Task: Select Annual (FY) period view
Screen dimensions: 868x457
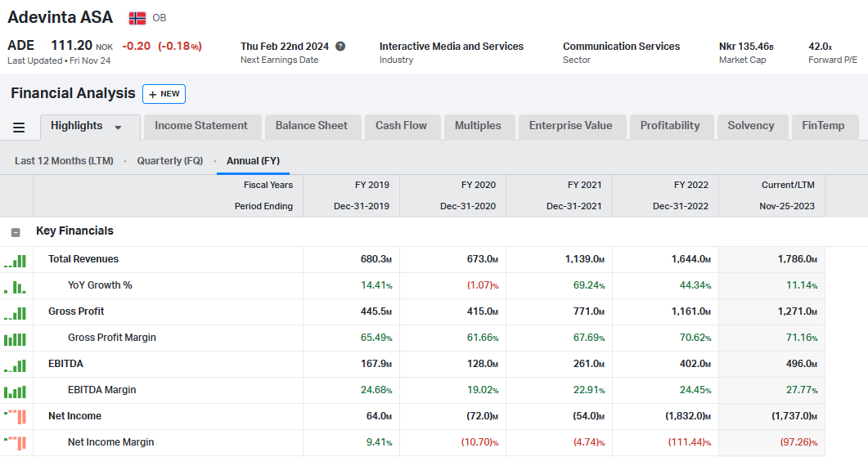Action: pos(253,161)
